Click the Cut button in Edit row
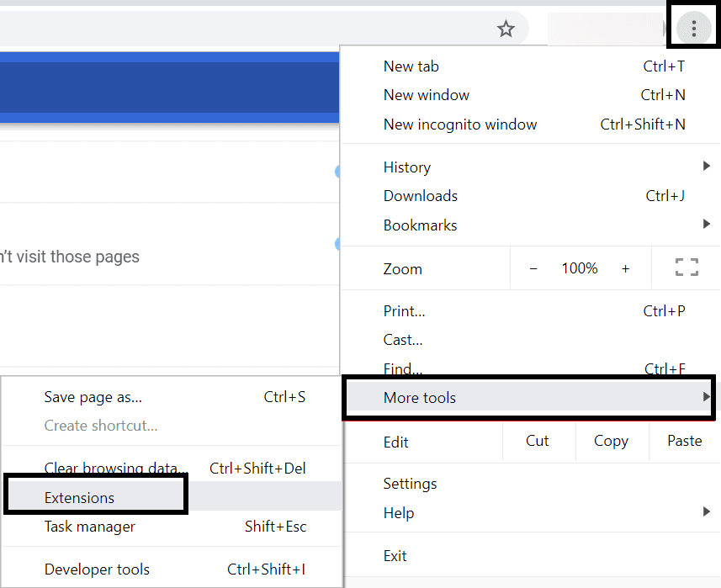 coord(538,441)
